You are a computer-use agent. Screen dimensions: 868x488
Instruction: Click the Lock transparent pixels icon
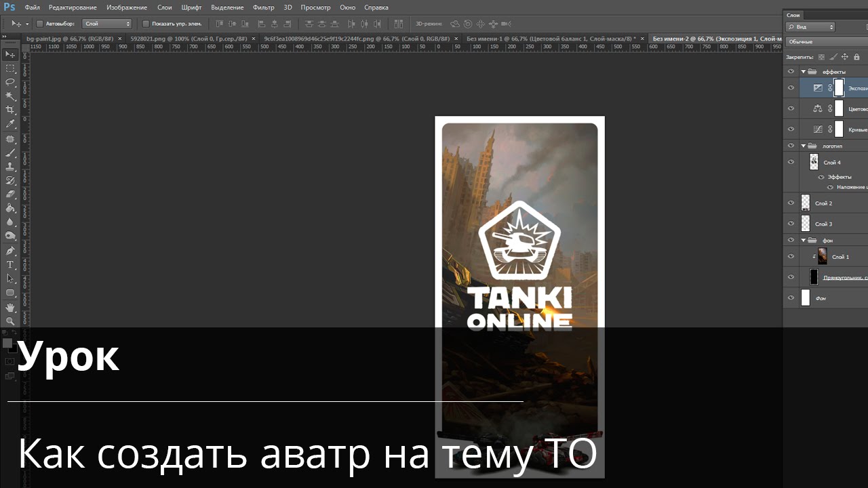pyautogui.click(x=821, y=57)
